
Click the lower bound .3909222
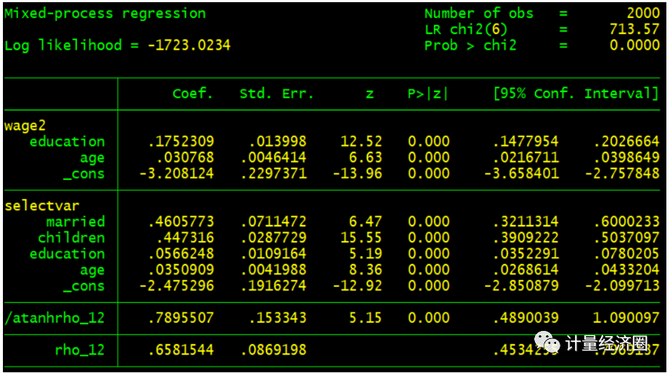pyautogui.click(x=526, y=238)
